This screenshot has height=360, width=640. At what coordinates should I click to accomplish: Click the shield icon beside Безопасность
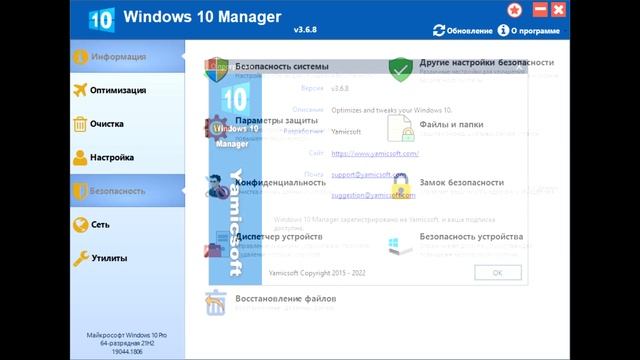tap(80, 191)
